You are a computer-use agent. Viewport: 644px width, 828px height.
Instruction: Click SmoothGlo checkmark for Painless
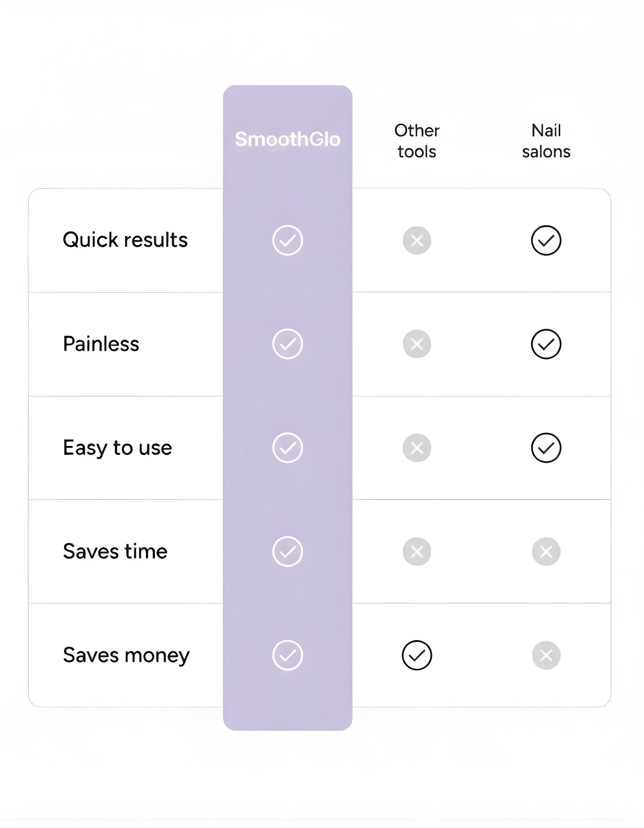click(x=287, y=344)
